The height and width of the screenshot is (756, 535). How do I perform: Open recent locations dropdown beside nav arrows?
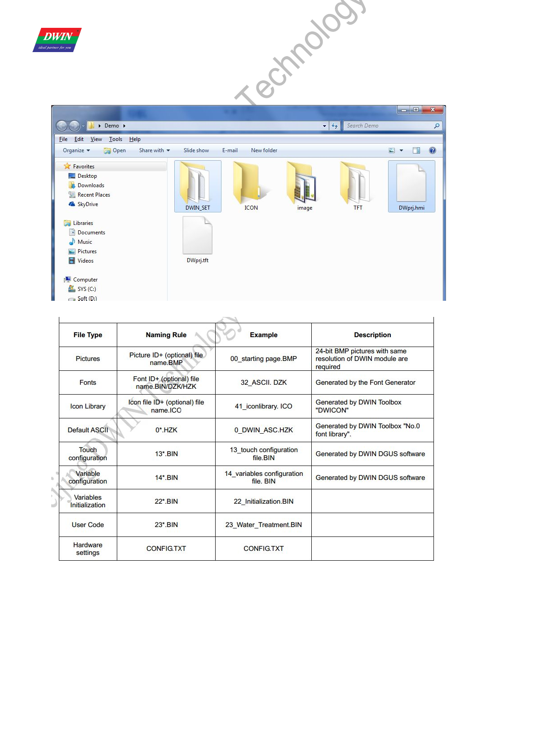[83, 126]
